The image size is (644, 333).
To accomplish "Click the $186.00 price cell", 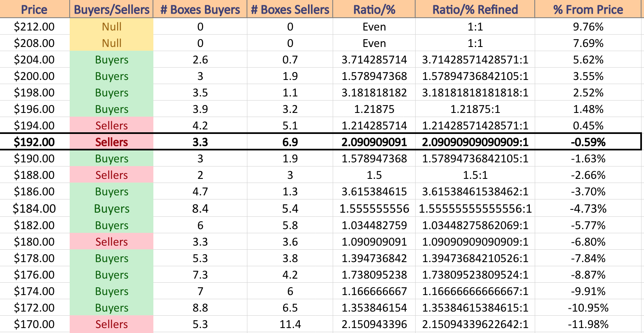I will (x=35, y=192).
